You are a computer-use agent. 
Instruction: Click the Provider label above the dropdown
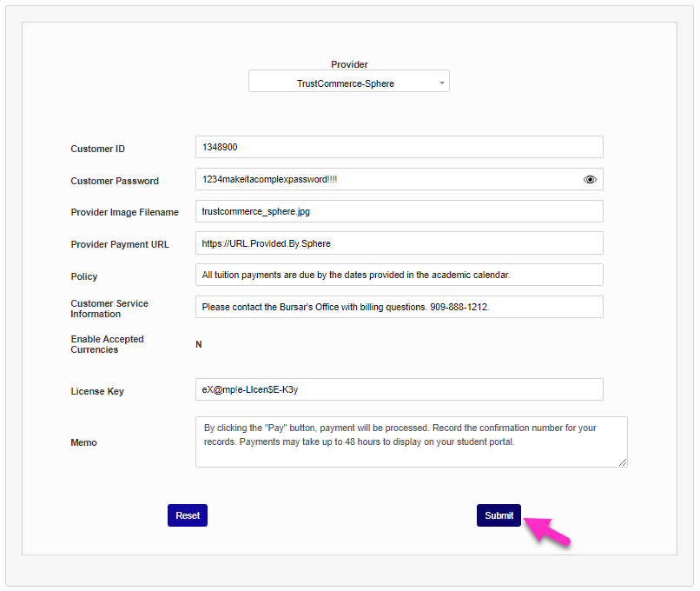click(349, 64)
